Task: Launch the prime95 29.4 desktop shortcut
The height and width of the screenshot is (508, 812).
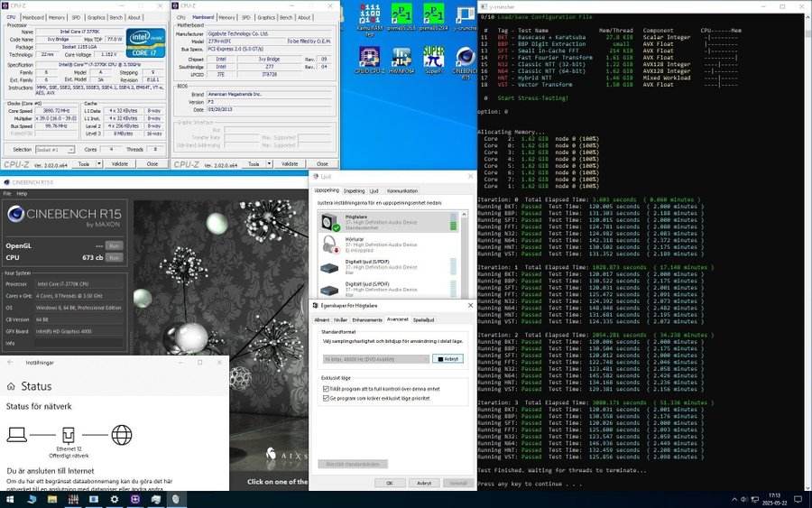Action: [433, 17]
